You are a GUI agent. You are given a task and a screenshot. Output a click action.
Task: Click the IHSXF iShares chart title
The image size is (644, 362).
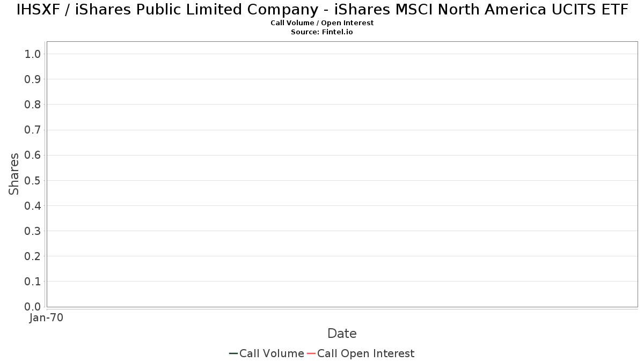click(x=322, y=10)
